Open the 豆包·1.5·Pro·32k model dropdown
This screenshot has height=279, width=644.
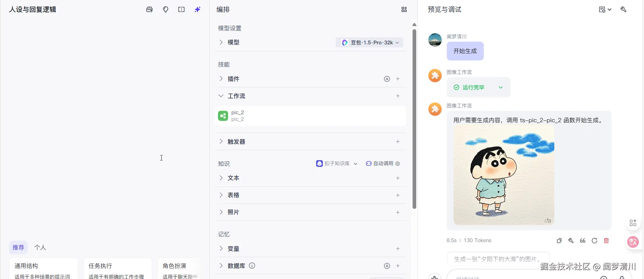click(x=369, y=43)
